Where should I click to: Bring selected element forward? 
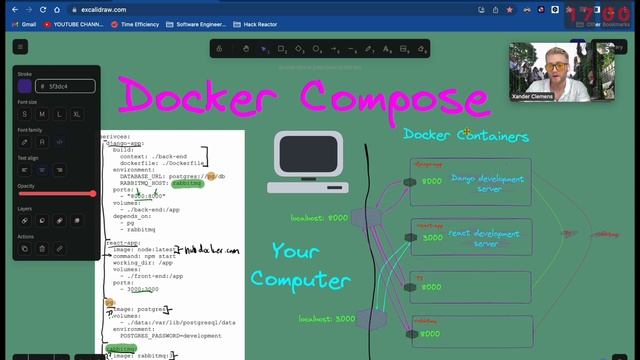(59, 221)
